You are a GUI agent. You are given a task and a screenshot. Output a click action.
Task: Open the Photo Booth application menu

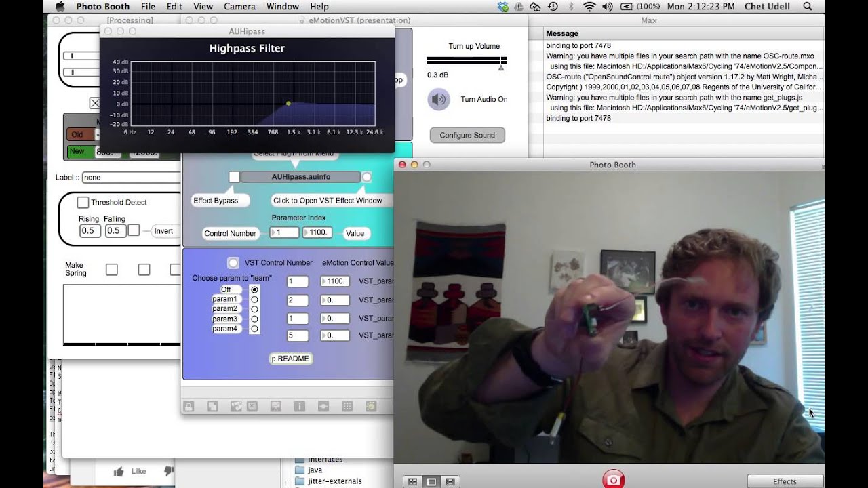[x=103, y=6]
